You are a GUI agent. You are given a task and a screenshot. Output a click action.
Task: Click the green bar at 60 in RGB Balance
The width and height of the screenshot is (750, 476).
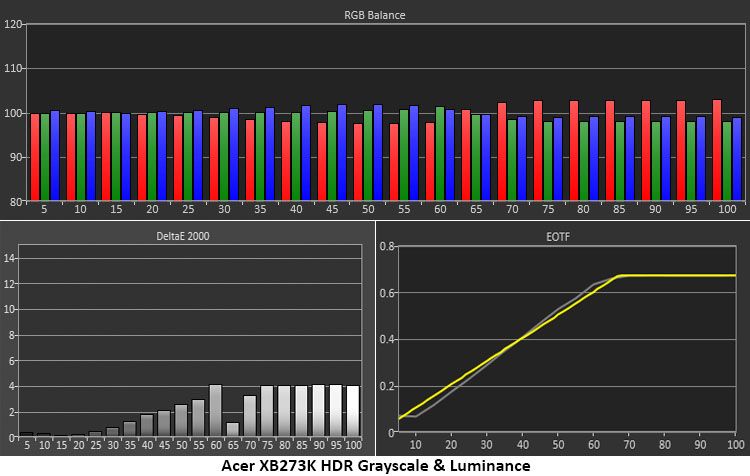440,153
